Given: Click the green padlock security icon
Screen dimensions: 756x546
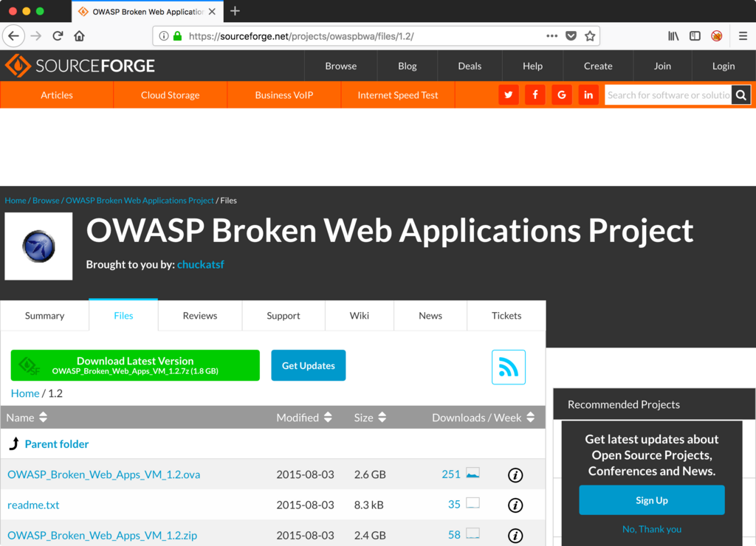Looking at the screenshot, I should tap(177, 36).
